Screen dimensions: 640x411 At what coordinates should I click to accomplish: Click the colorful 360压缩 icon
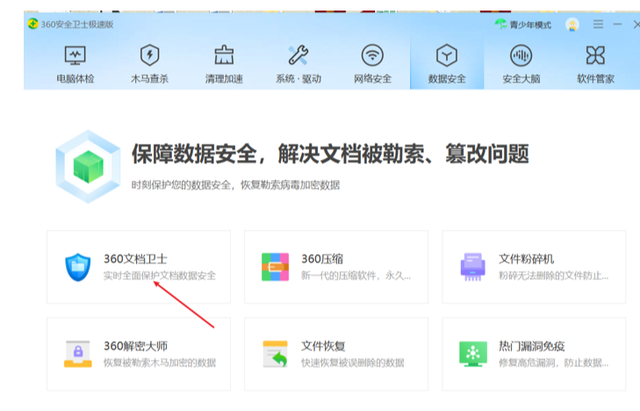(275, 267)
